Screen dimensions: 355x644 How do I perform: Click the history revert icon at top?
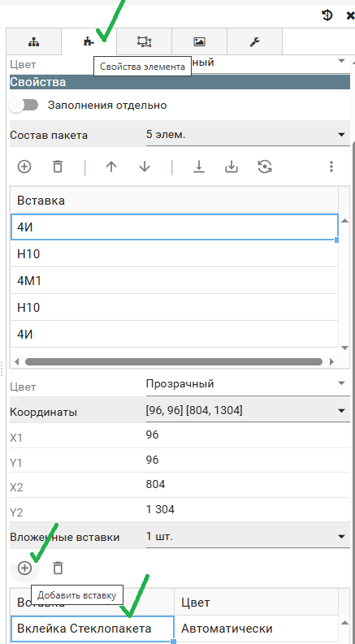pos(327,15)
